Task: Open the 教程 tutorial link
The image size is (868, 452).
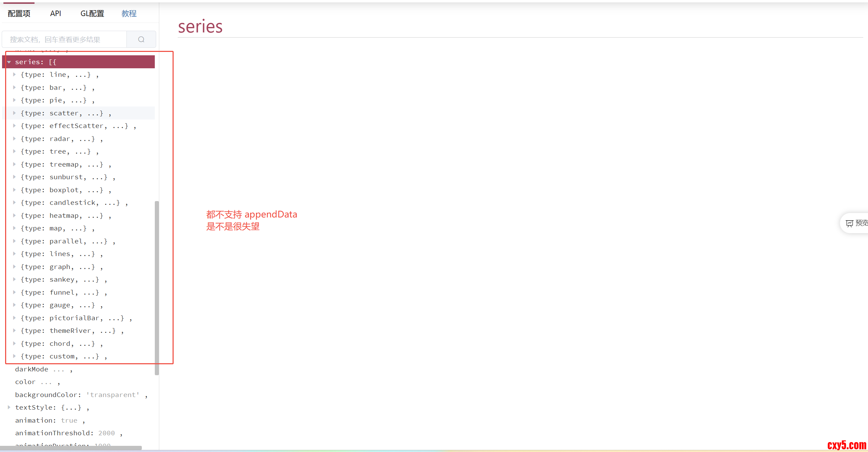Action: point(129,14)
